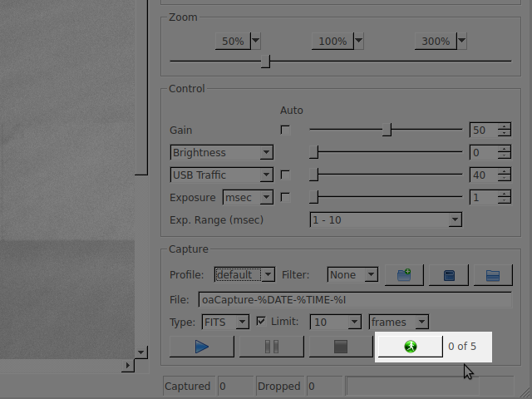Decrease USB Traffic value with down arrow
Viewport: 532px width, 399px height.
505,178
